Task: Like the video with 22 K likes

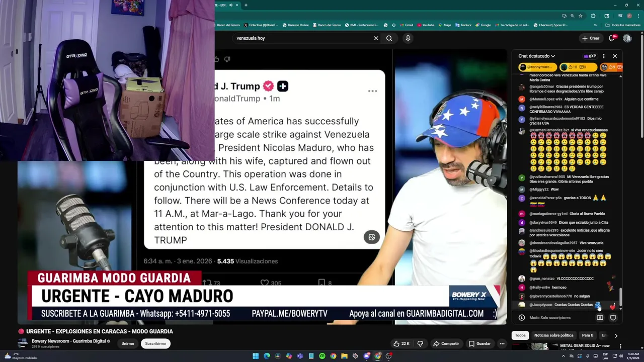Action: pyautogui.click(x=401, y=344)
